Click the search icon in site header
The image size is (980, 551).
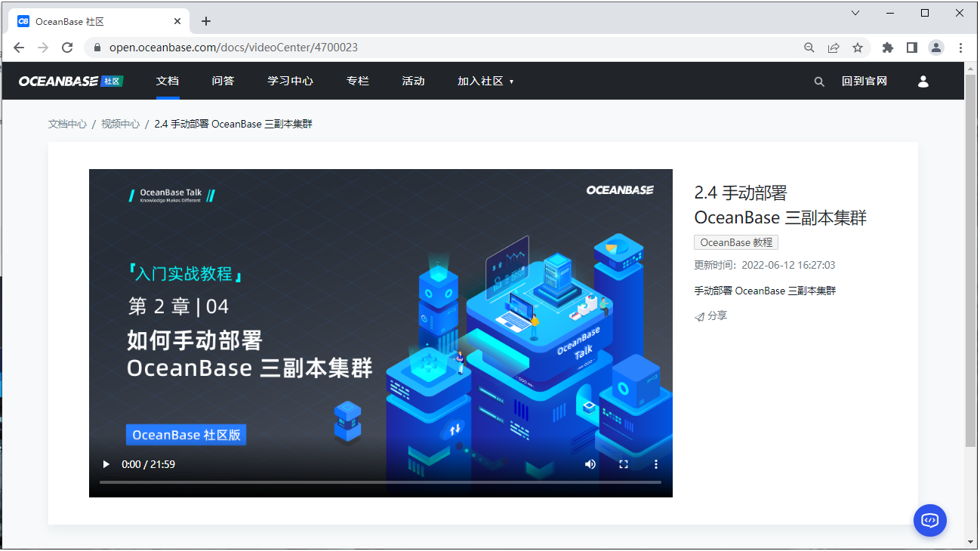click(x=819, y=82)
